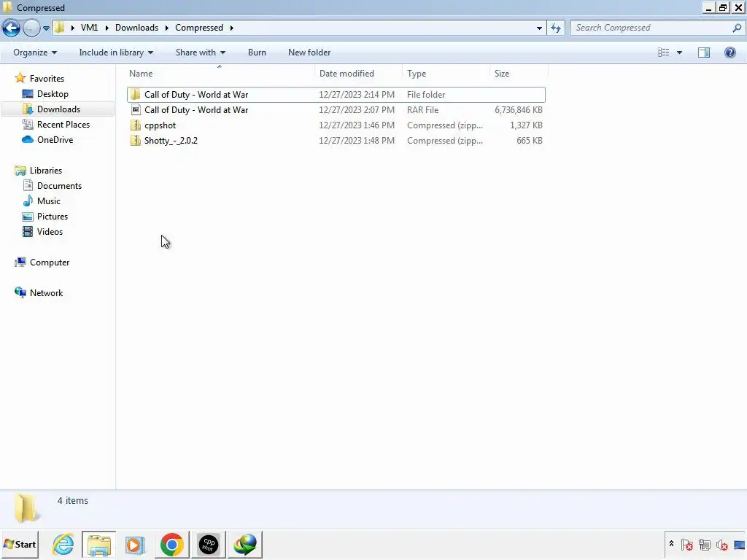
Task: Sort by Size column header
Action: coord(502,74)
